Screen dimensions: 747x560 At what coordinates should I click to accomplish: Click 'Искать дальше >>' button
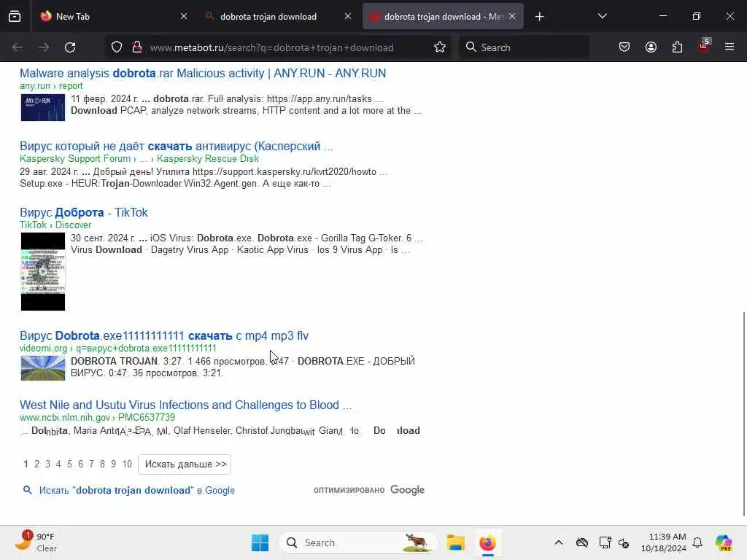(185, 464)
